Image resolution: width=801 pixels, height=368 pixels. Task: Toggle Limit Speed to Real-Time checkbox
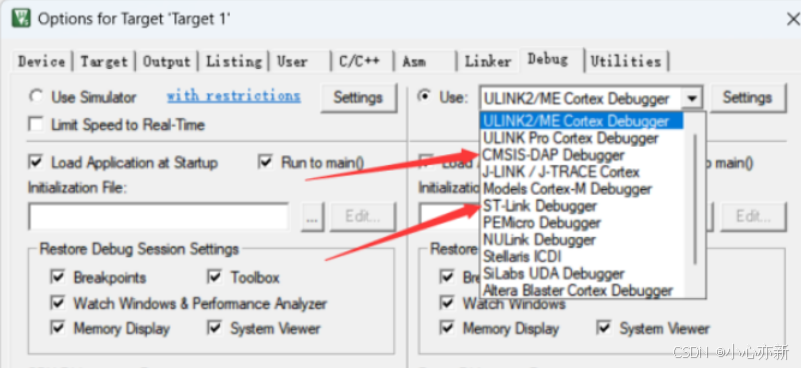pos(36,125)
